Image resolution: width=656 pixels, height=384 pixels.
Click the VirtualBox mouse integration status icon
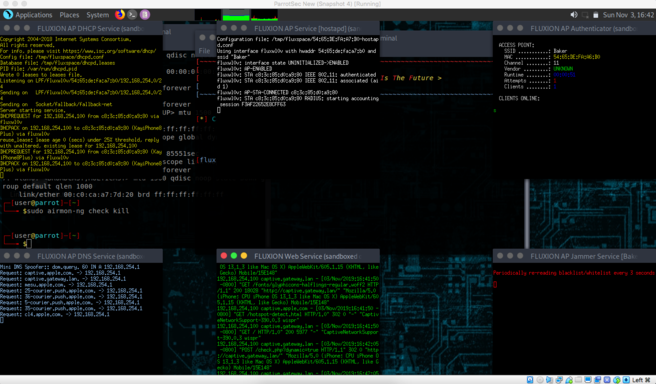pyautogui.click(x=617, y=380)
